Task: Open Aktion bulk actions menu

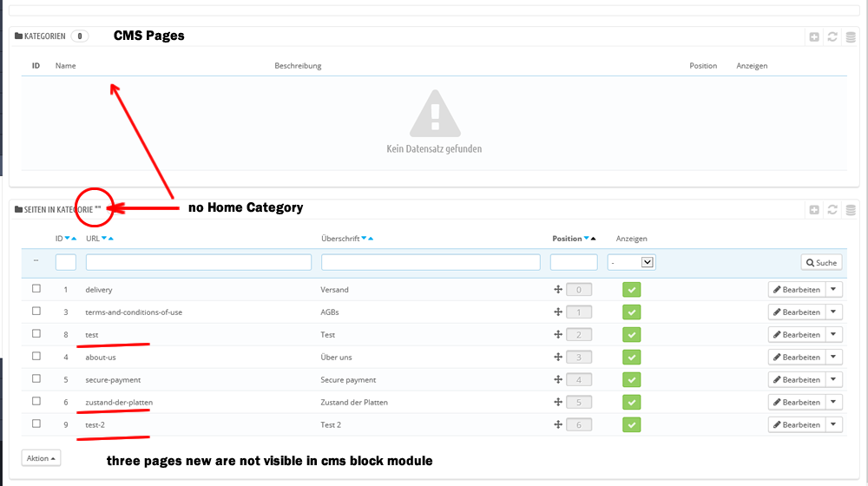Action: point(41,458)
